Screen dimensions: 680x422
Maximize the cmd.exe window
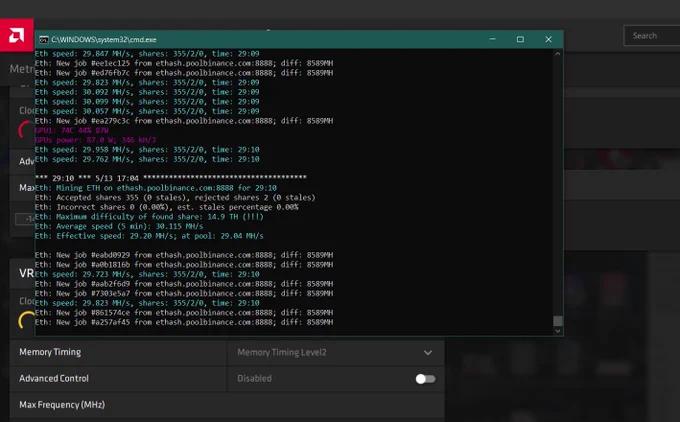[x=520, y=39]
